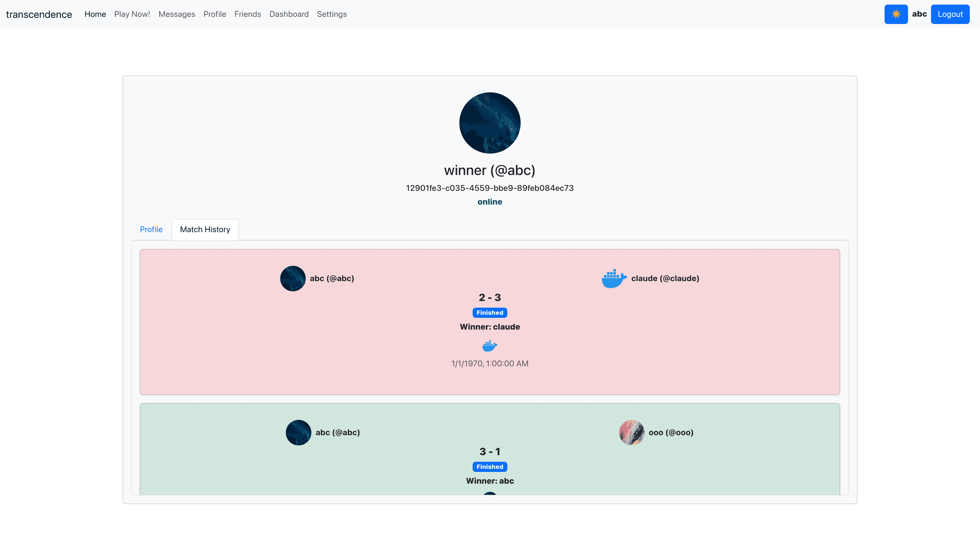Go to Play Now! page
This screenshot has height=551, width=980.
click(x=132, y=14)
